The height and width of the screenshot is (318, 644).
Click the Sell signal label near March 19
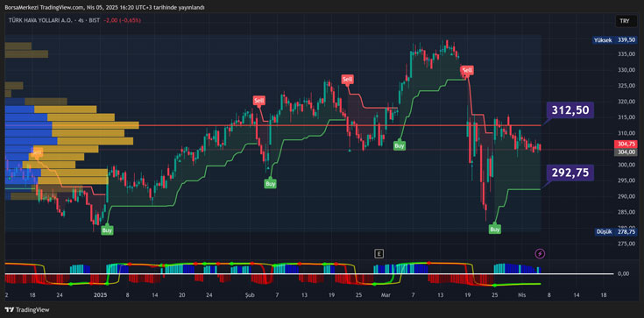pyautogui.click(x=467, y=70)
